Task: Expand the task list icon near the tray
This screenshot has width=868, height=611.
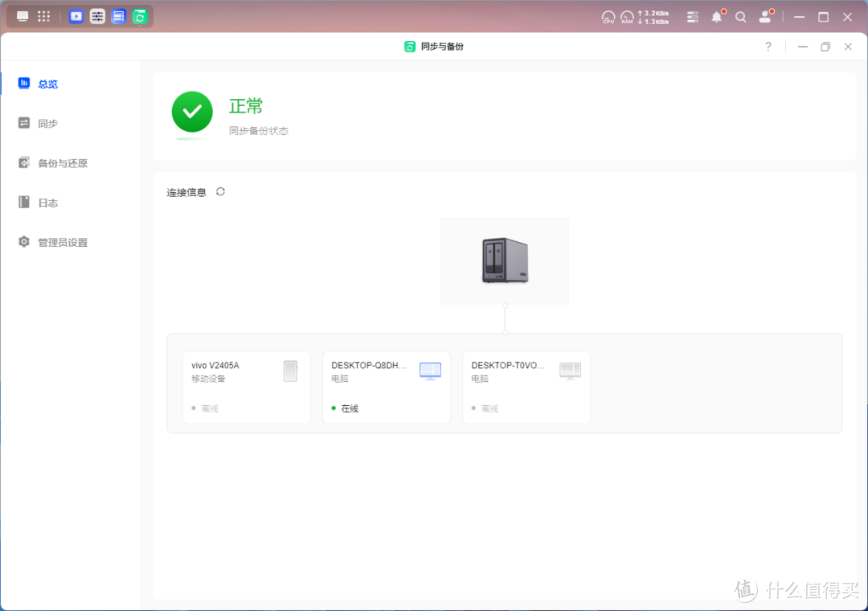Action: tap(692, 16)
